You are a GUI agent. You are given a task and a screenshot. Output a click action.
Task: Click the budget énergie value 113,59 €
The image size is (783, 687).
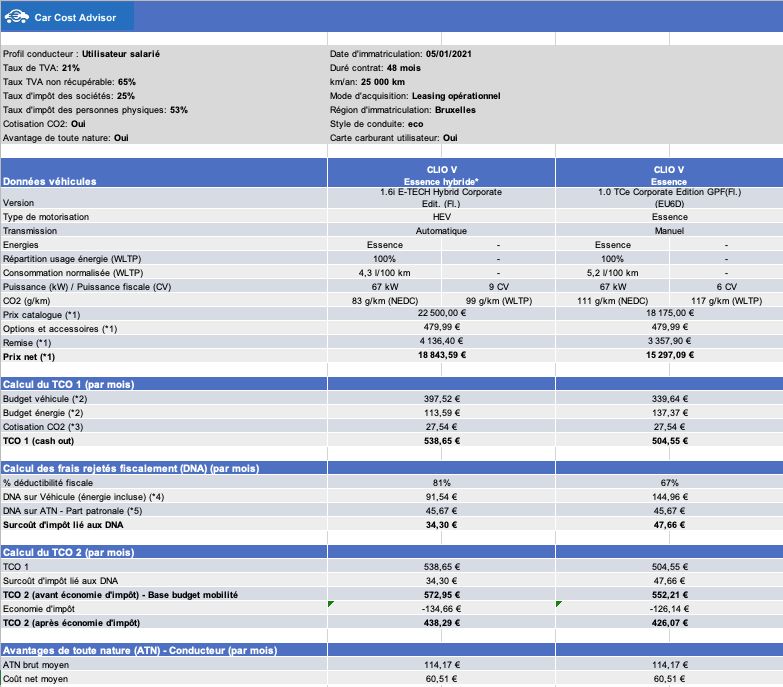442,413
